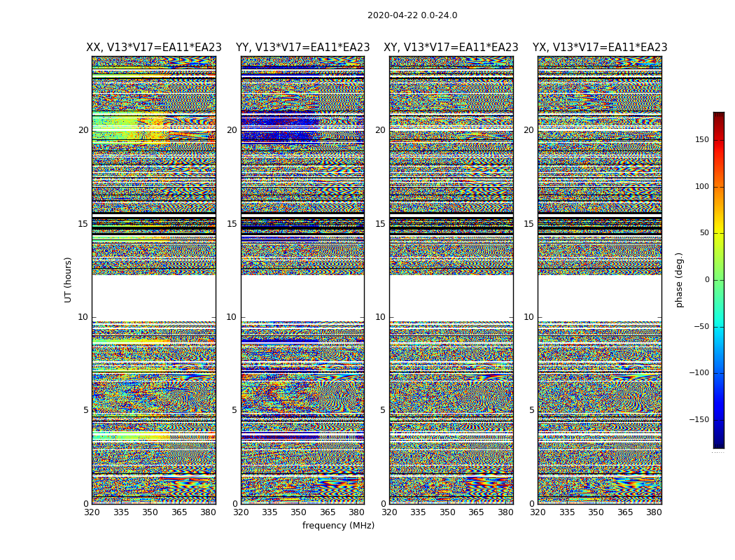Click the phase colorbar gradient strip
The width and height of the screenshot is (735, 560).
click(719, 280)
